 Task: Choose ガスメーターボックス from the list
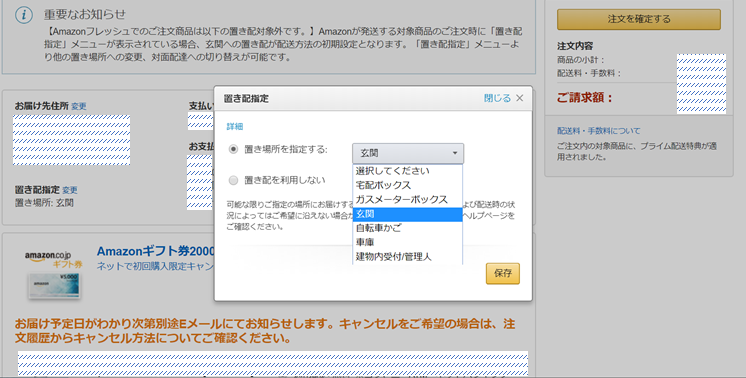click(x=408, y=200)
